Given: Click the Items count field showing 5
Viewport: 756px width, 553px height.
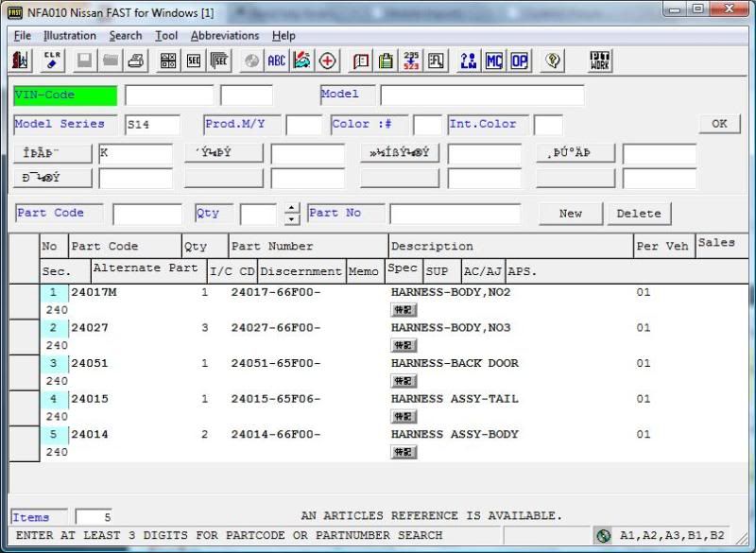Looking at the screenshot, I should click(94, 517).
